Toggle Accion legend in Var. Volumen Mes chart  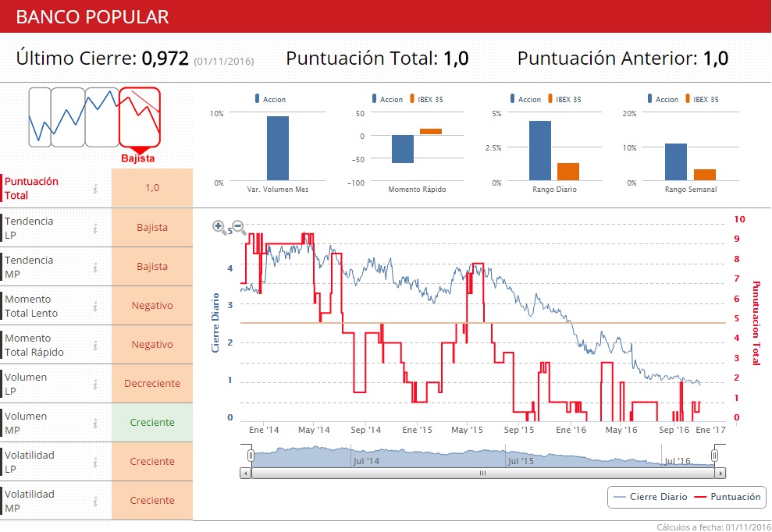point(270,99)
